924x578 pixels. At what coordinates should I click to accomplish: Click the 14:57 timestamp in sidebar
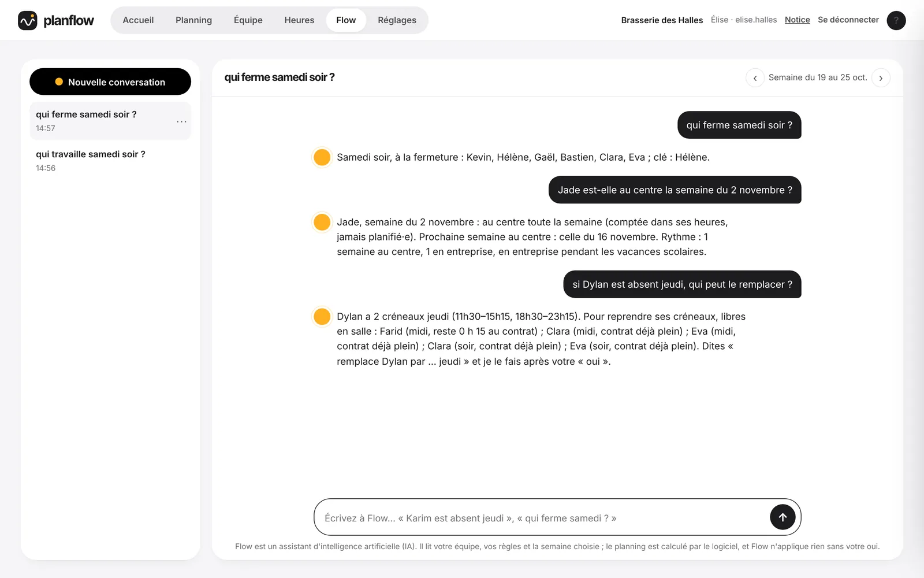point(46,128)
